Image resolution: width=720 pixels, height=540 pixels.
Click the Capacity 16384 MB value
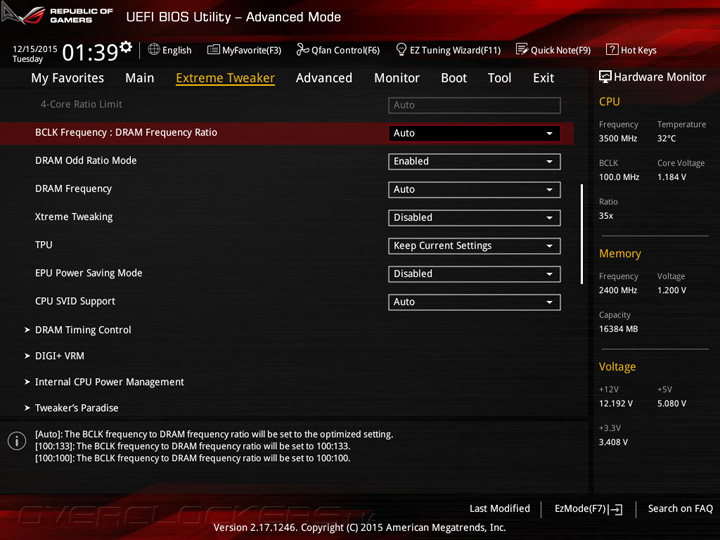click(x=619, y=329)
